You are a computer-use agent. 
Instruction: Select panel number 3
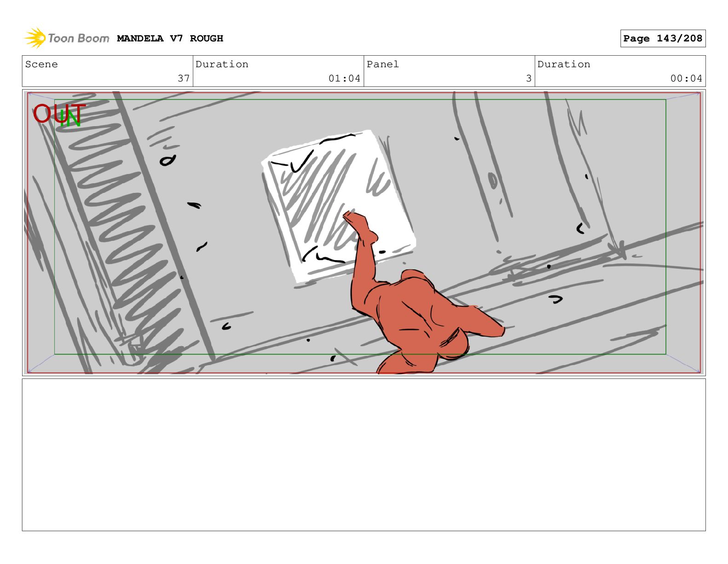pyautogui.click(x=529, y=78)
